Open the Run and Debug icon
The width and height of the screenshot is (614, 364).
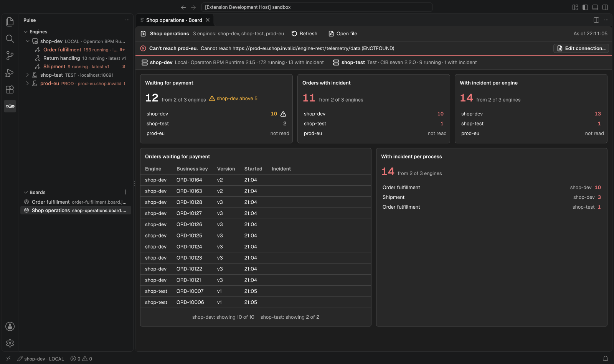10,72
